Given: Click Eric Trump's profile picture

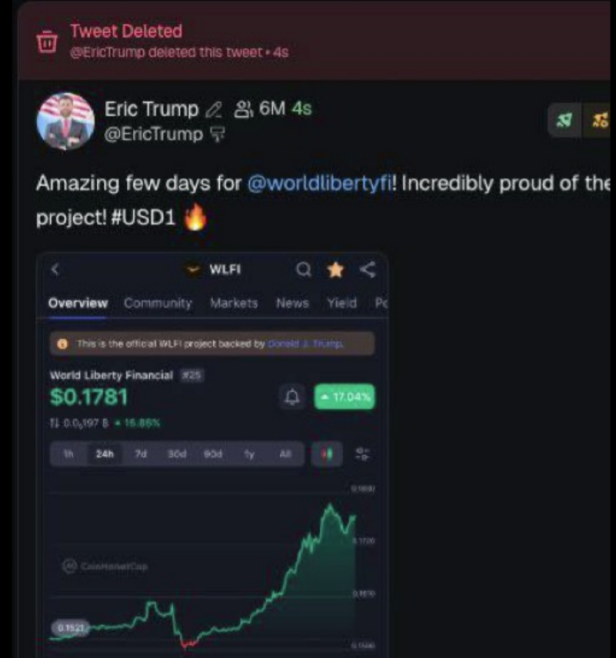Looking at the screenshot, I should click(x=65, y=122).
